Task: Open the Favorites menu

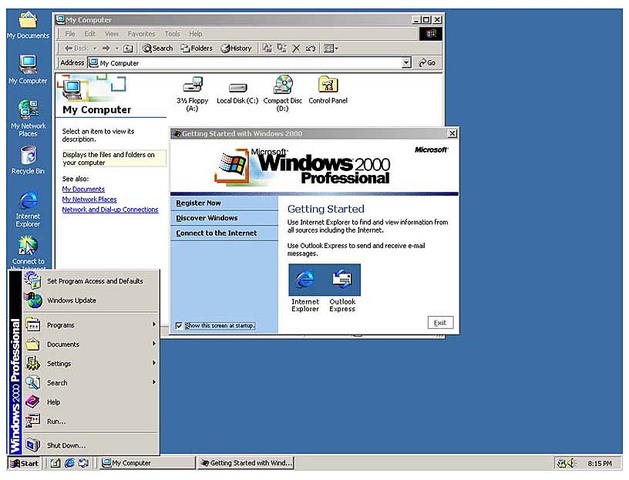Action: pos(141,34)
